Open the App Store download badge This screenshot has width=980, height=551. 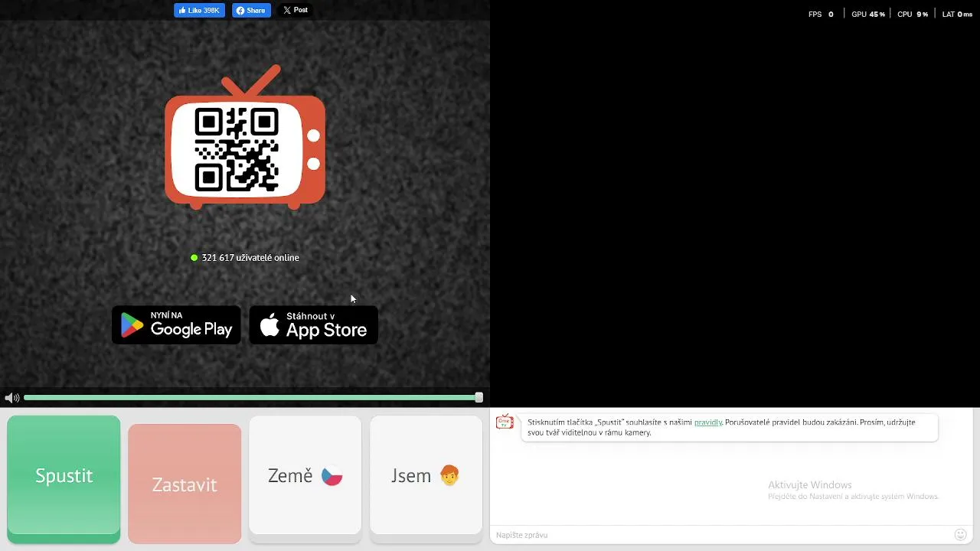click(314, 325)
